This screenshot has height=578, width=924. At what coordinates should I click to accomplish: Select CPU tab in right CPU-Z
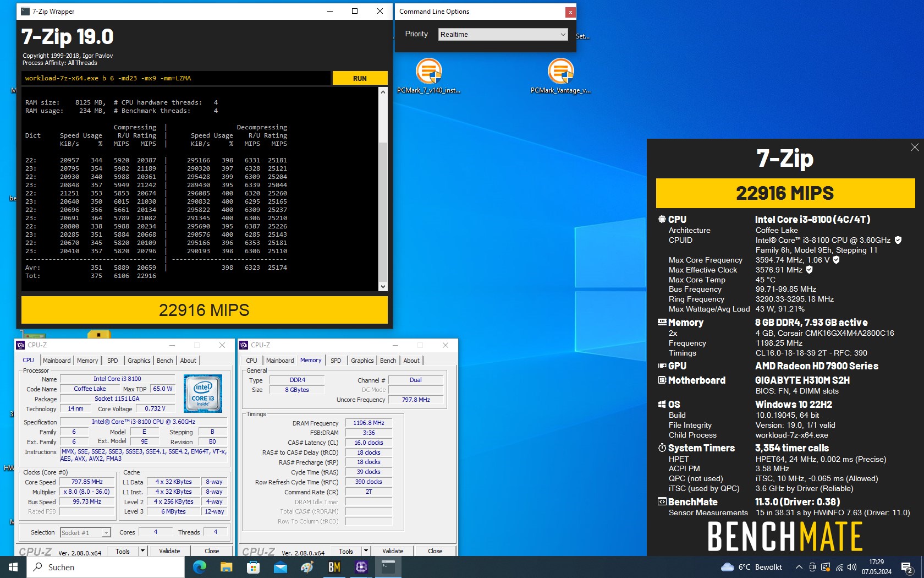tap(251, 361)
